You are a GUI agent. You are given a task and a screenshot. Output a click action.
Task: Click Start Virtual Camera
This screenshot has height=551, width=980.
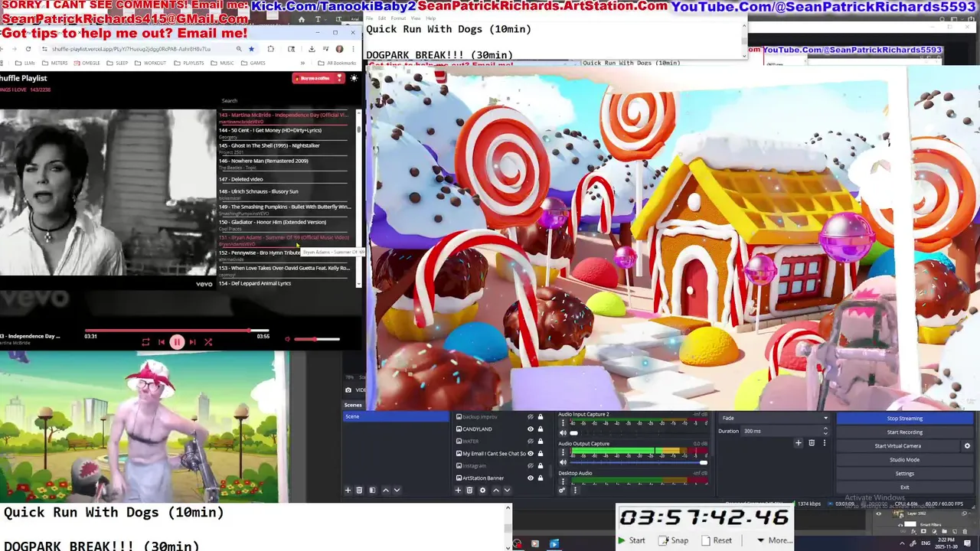click(x=898, y=446)
